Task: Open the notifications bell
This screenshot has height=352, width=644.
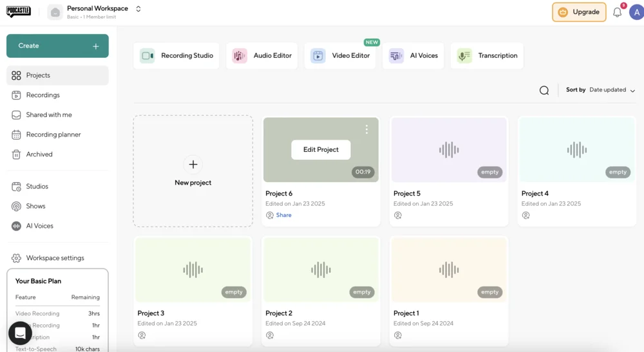Action: tap(617, 12)
